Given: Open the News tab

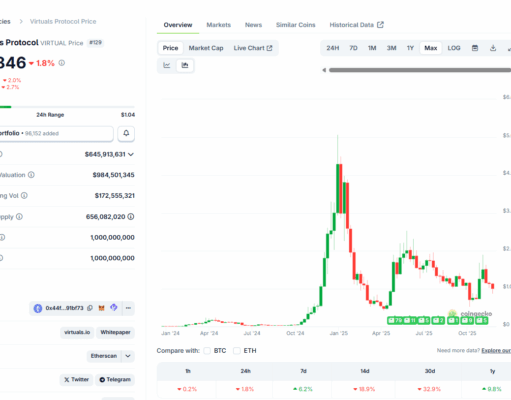Looking at the screenshot, I should click(253, 25).
